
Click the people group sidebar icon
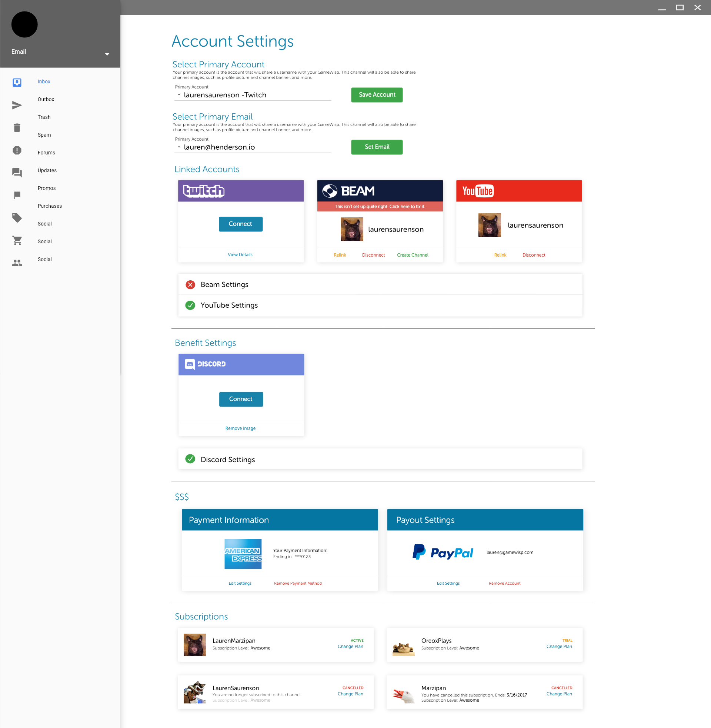click(17, 263)
